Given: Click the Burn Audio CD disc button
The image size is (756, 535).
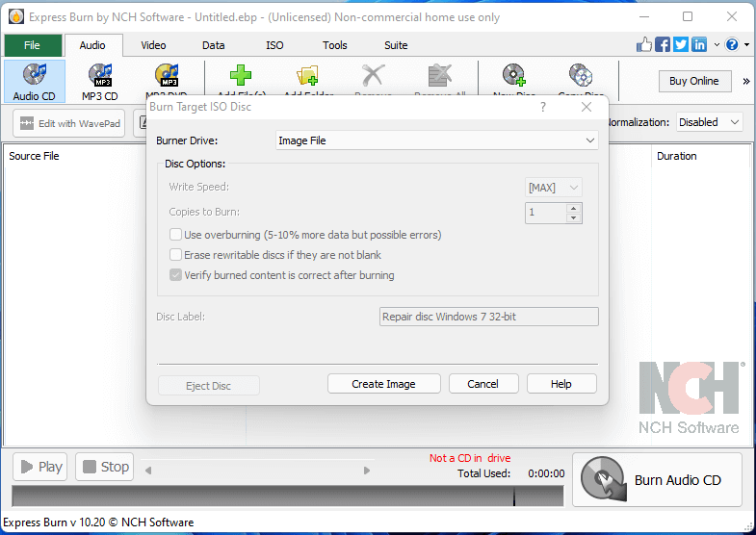Looking at the screenshot, I should [x=657, y=479].
